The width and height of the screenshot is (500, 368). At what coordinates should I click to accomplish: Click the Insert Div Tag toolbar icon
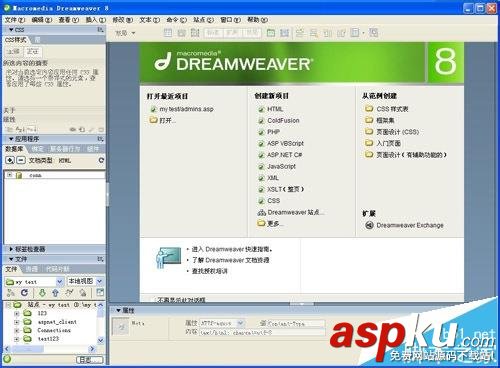click(x=181, y=33)
